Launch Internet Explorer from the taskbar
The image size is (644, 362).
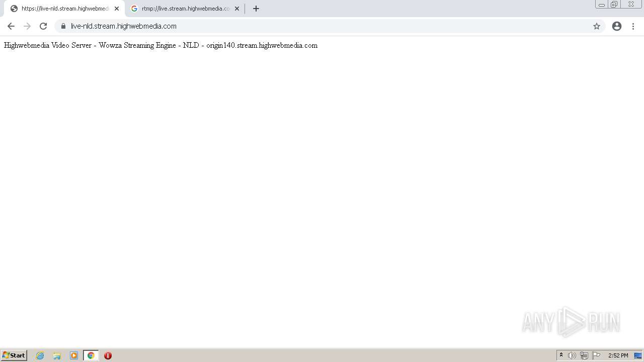click(40, 355)
